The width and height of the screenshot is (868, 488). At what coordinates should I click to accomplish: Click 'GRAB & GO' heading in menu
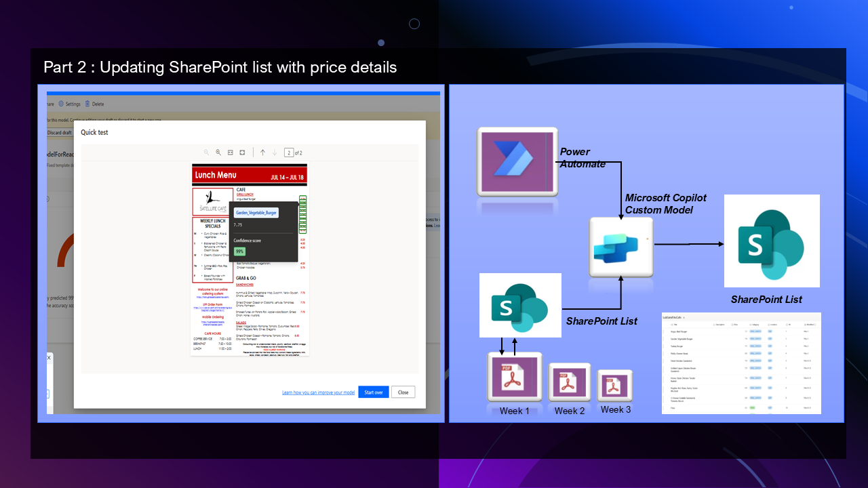(246, 278)
